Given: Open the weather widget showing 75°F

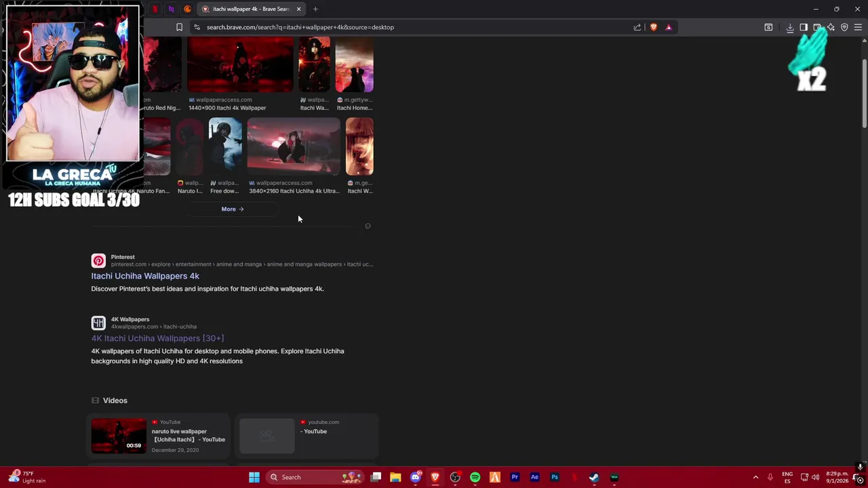Looking at the screenshot, I should point(27,477).
